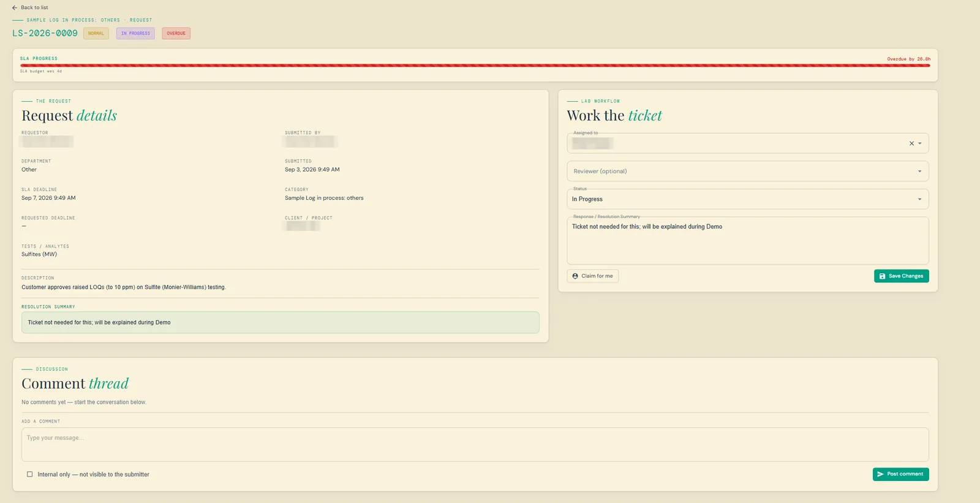Screen dimensions: 980x503
Task: Click the save disk icon
Action: coord(882,276)
